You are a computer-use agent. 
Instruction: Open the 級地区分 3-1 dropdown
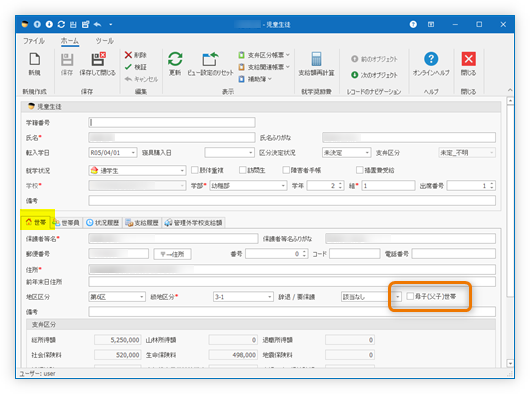(270, 297)
